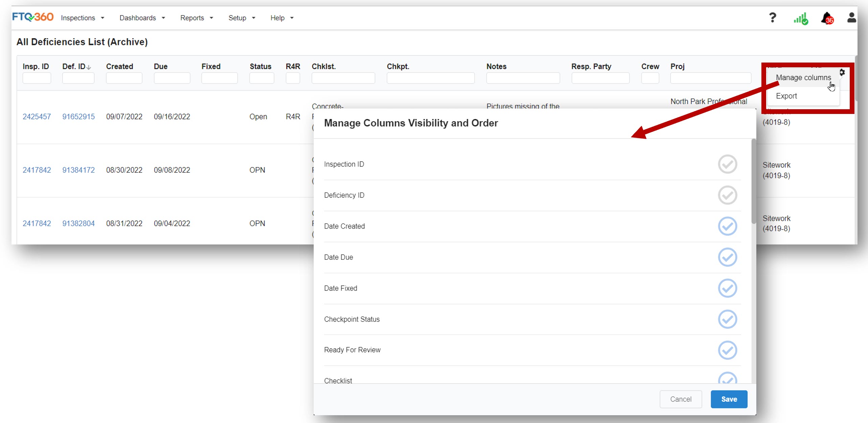Toggle Inspection ID column visibility checkmark
The height and width of the screenshot is (423, 868).
coord(727,164)
